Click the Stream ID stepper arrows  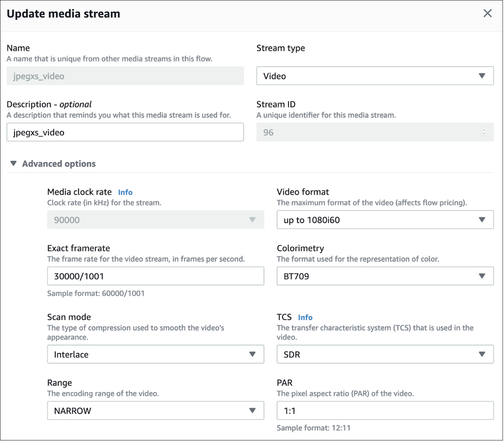point(483,132)
